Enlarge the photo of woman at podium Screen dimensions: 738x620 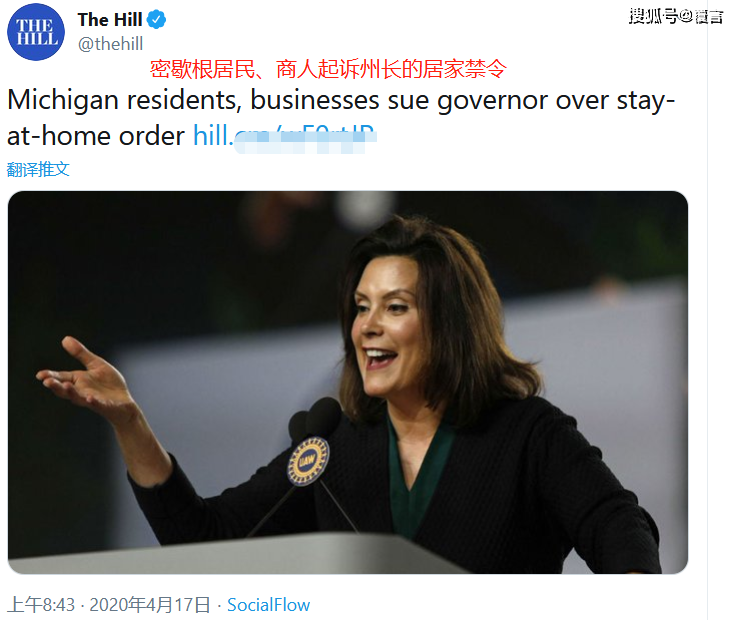348,382
